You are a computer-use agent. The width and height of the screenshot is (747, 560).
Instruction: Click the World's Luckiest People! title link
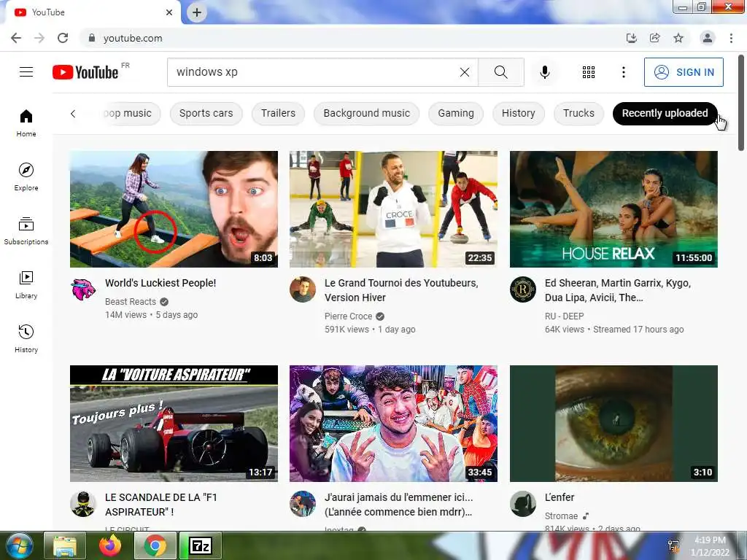160,283
